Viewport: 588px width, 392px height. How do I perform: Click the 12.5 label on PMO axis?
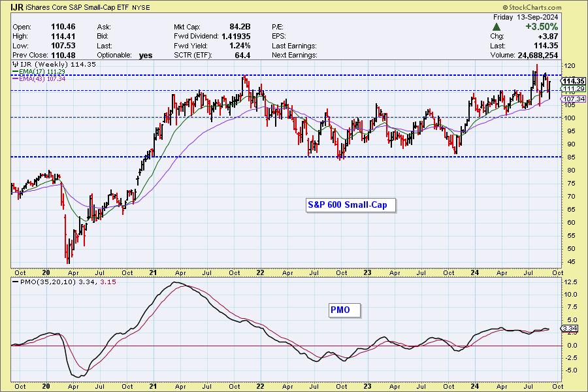tap(570, 282)
